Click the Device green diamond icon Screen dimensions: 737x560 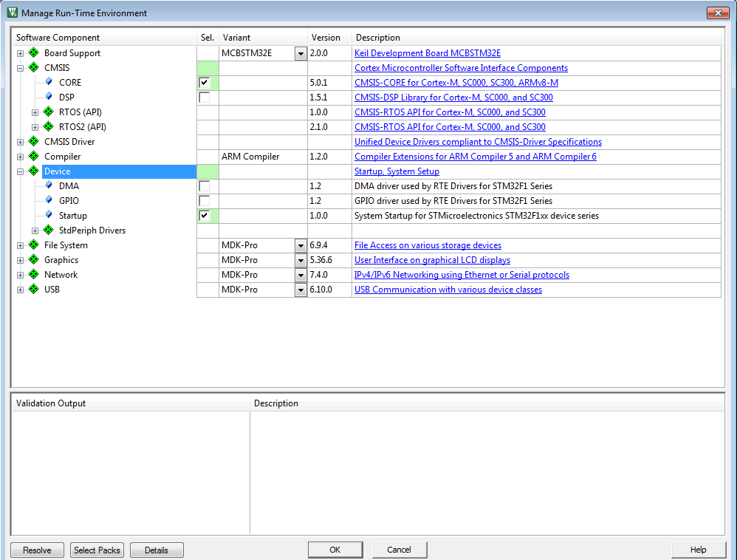click(33, 171)
